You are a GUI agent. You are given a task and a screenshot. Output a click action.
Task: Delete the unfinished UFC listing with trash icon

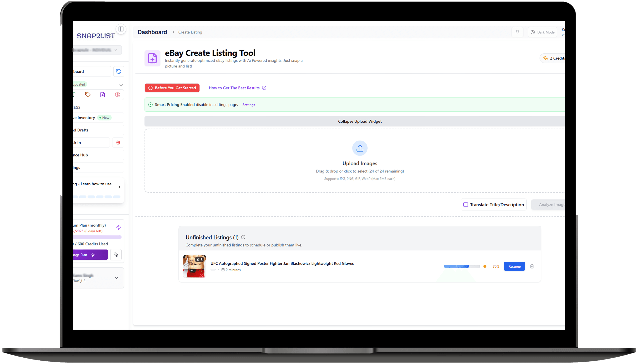click(x=532, y=266)
